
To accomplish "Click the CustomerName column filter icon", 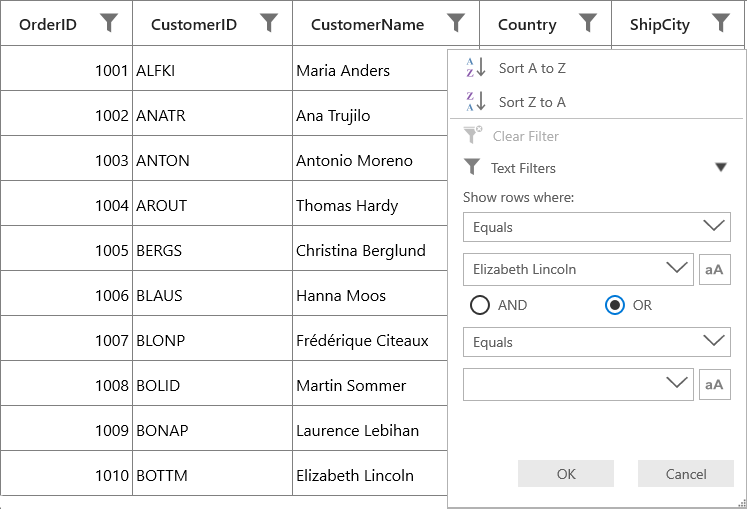I will 456,22.
